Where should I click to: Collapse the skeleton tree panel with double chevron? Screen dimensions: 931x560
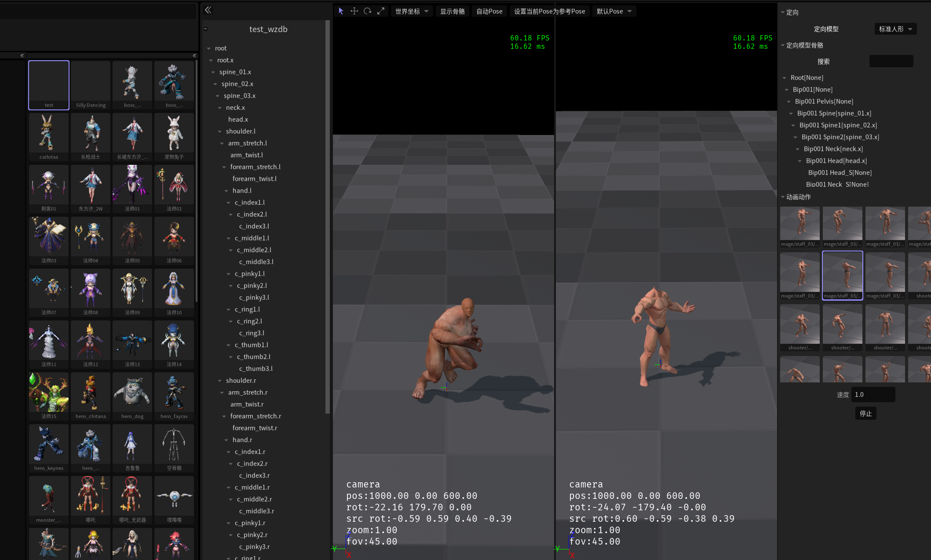point(208,10)
